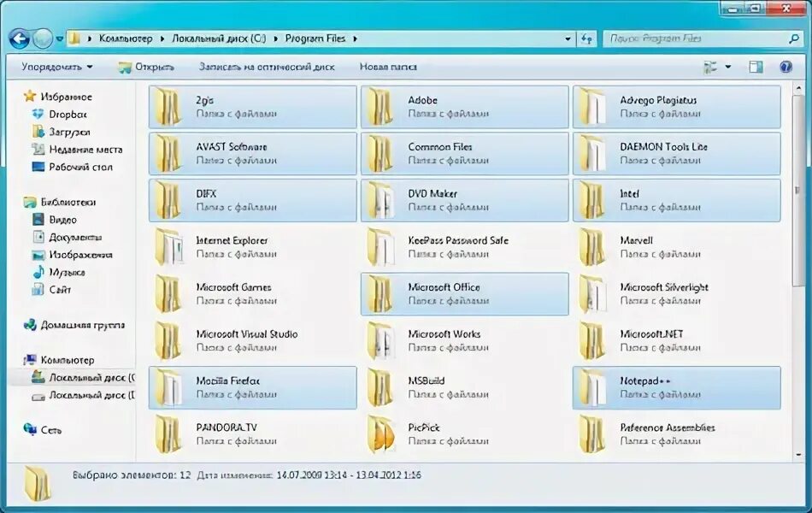Click the Notepad++ folder name
This screenshot has width=812, height=513.
click(645, 380)
